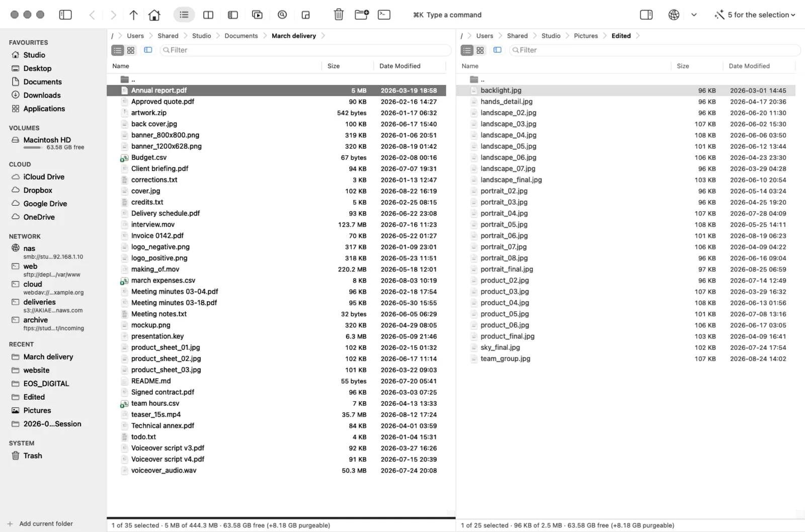Image resolution: width=805 pixels, height=532 pixels.
Task: Toggle the left sidebar with the toolbar icon
Action: click(65, 15)
